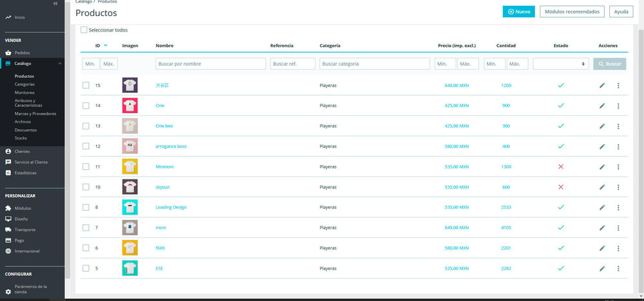
Task: Collapse the Catálogo menu chevron
Action: coord(59,64)
